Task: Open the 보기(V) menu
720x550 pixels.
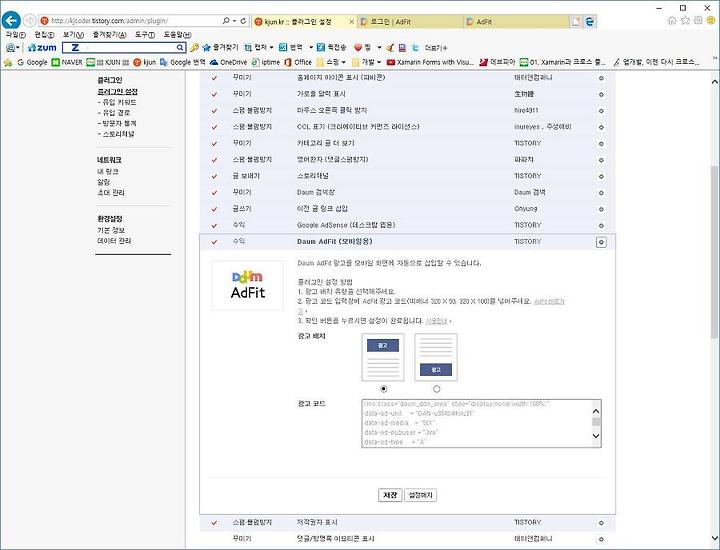Action: 73,35
